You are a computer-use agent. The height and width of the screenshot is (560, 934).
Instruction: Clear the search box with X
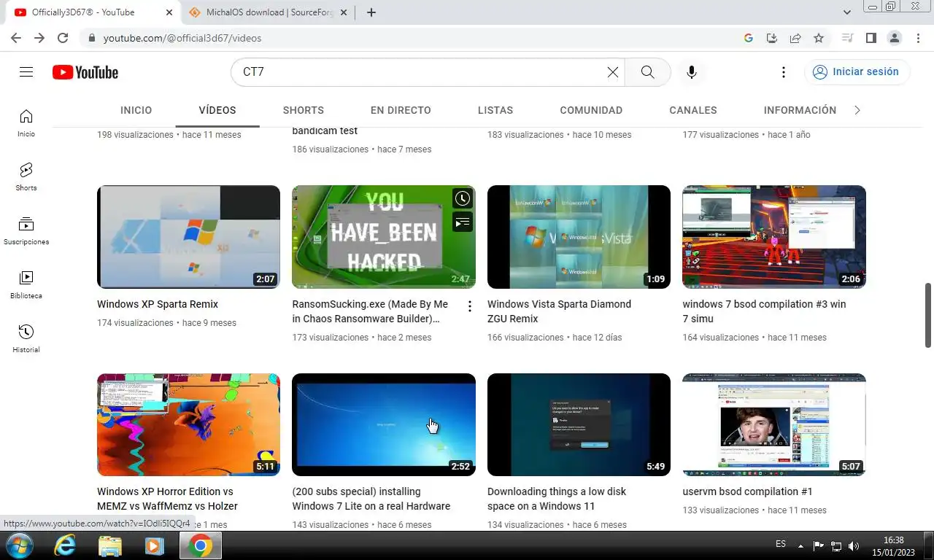[x=613, y=72]
